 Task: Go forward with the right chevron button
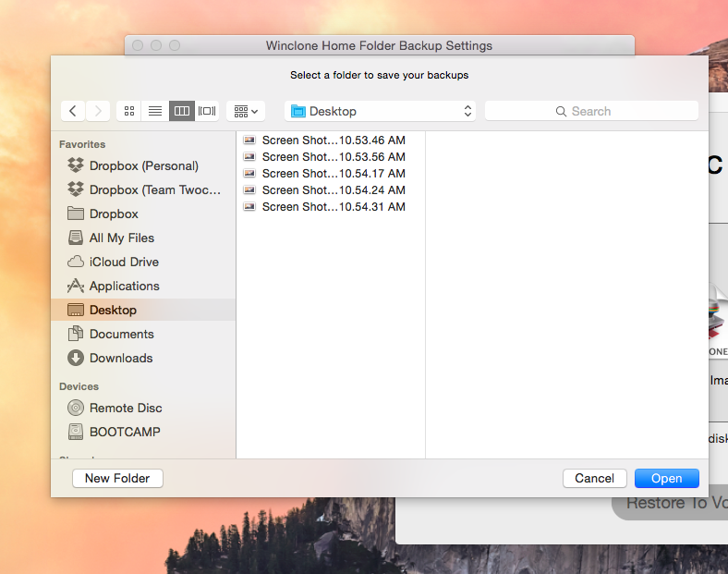98,111
